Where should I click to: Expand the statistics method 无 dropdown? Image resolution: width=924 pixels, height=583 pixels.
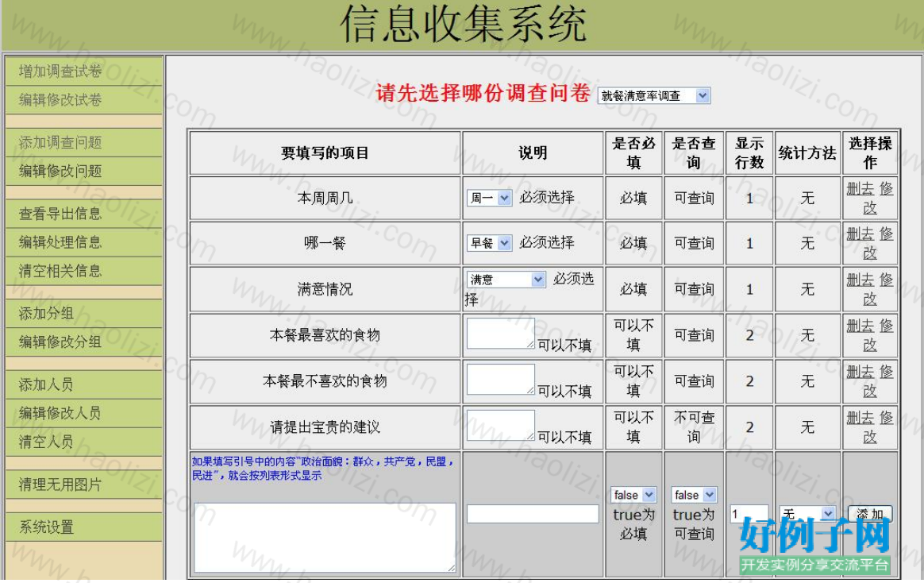(x=807, y=513)
